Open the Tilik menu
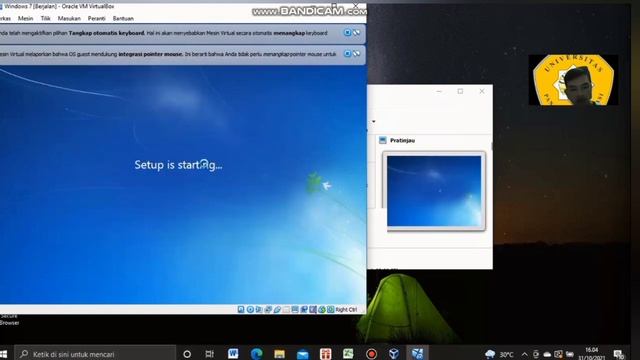Image resolution: width=640 pixels, height=360 pixels. pos(45,18)
